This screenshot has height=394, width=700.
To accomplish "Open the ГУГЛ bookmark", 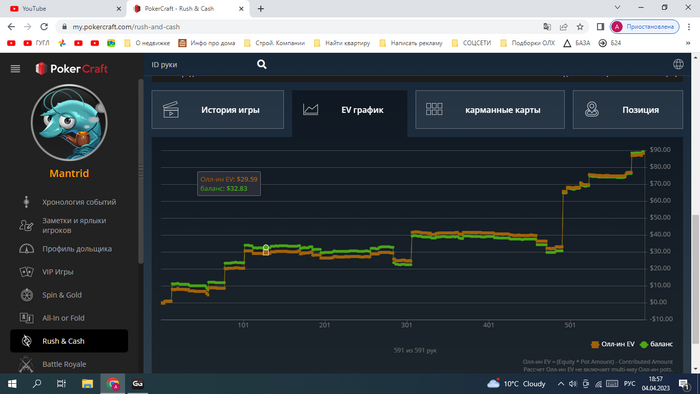I will click(37, 43).
